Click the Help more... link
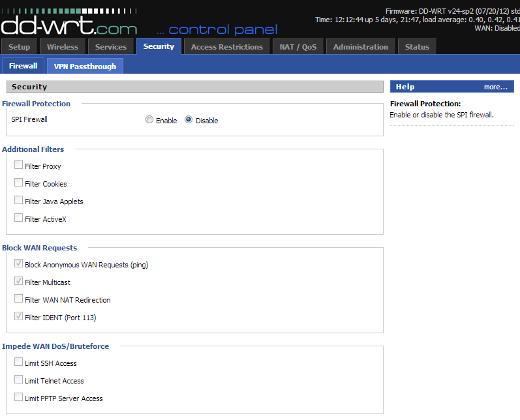Screen dimensions: 520x420 pos(495,87)
